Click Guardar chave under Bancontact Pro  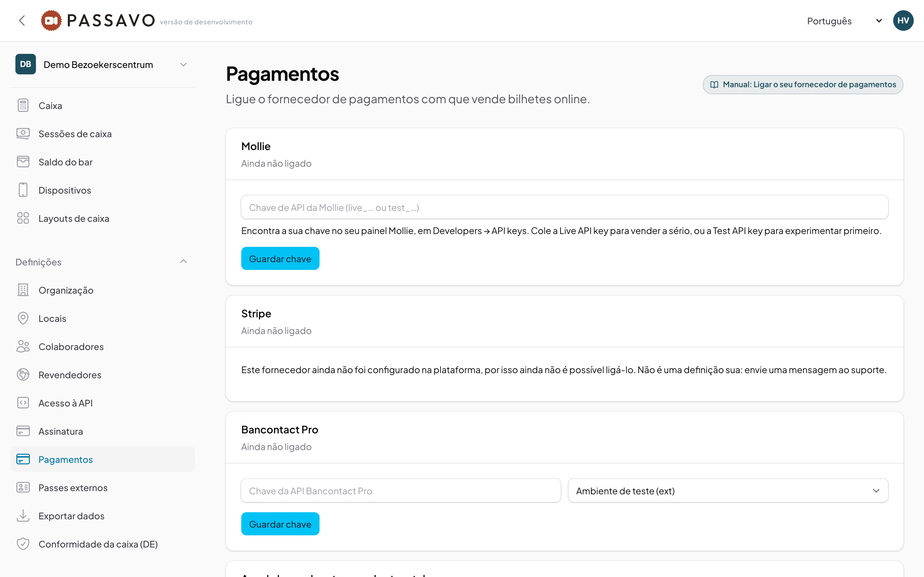tap(280, 524)
